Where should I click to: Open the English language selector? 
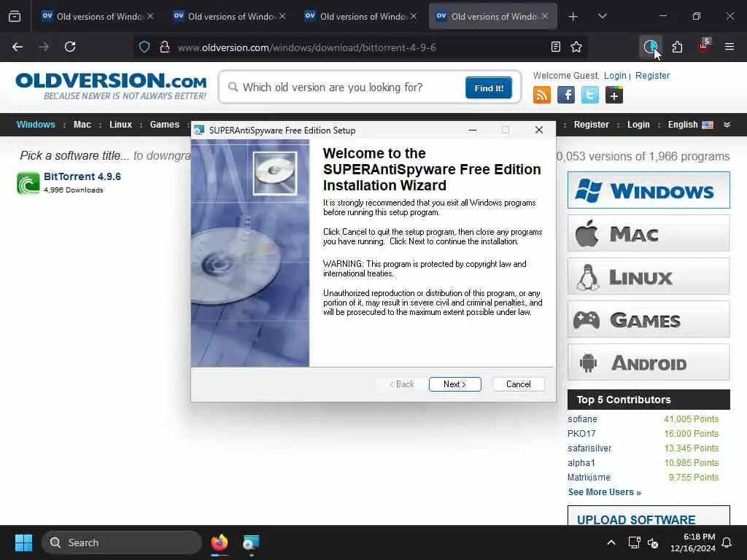click(690, 124)
